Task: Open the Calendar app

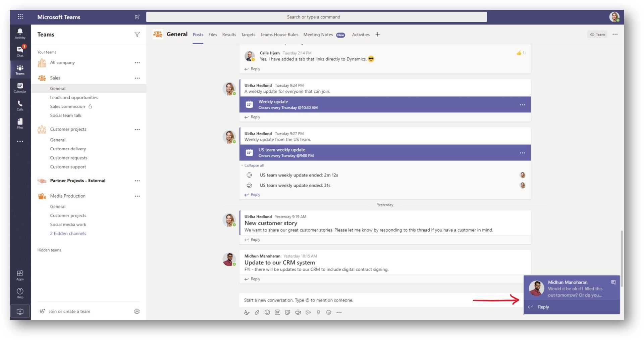Action: pos(20,88)
